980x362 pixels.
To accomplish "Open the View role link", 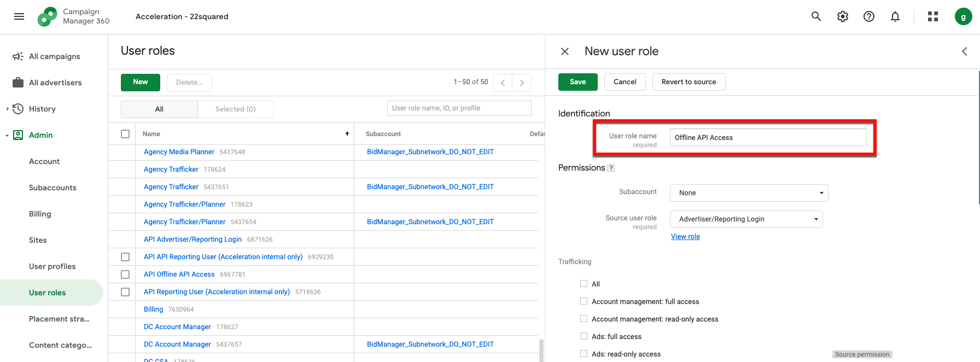I will [x=685, y=237].
